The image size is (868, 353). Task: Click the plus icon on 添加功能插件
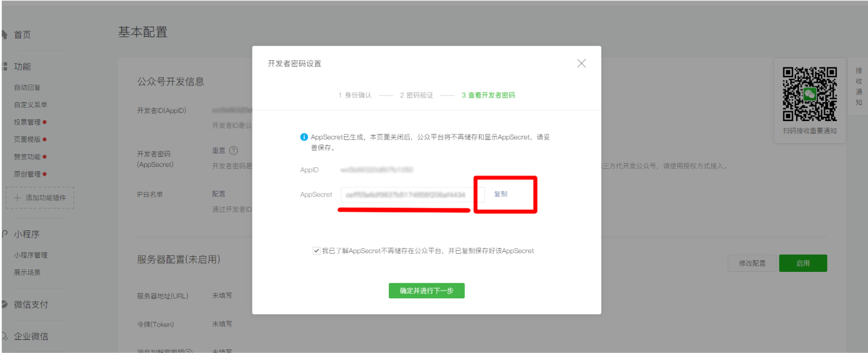17,198
